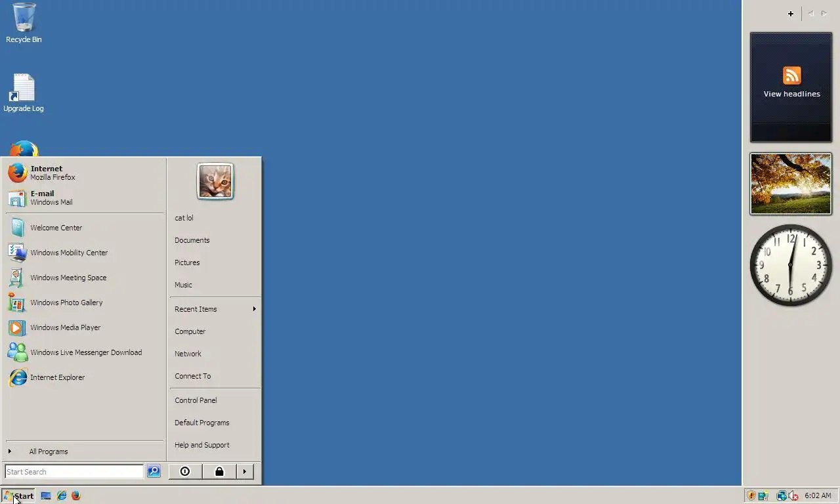Click the slideshow picture gadget
This screenshot has height=504, width=840.
pos(791,184)
